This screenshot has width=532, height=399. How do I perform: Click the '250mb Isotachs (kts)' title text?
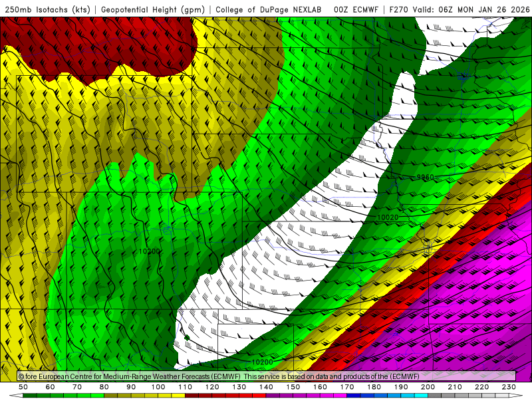point(48,10)
